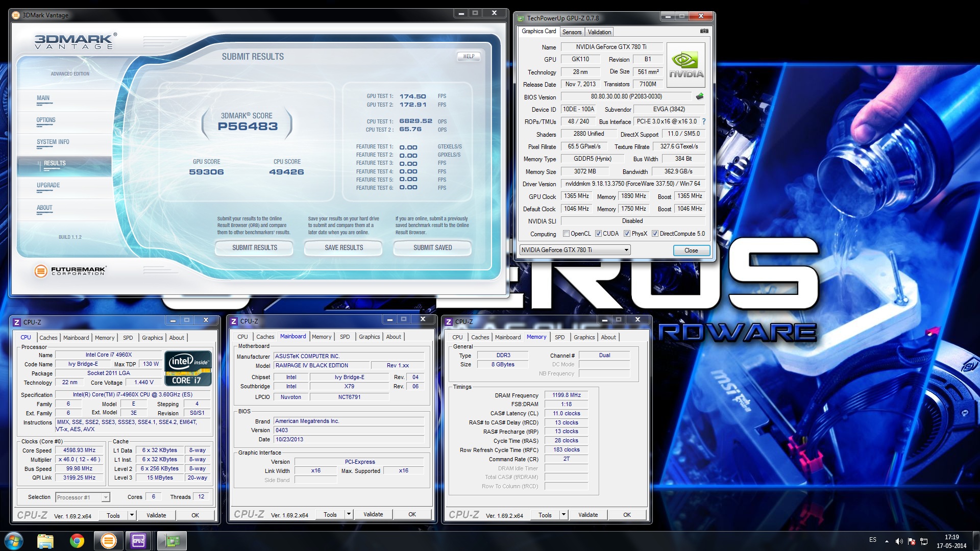Click the ES language indicator in the taskbar
980x551 pixels.
(x=873, y=540)
